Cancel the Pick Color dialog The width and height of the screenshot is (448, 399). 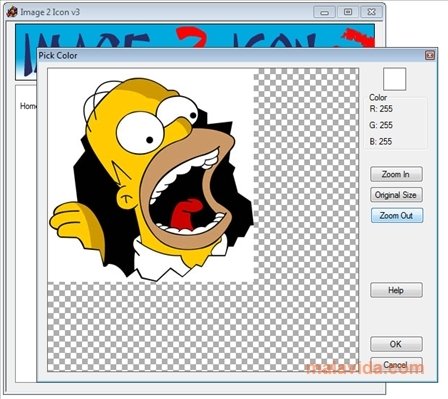coord(396,365)
